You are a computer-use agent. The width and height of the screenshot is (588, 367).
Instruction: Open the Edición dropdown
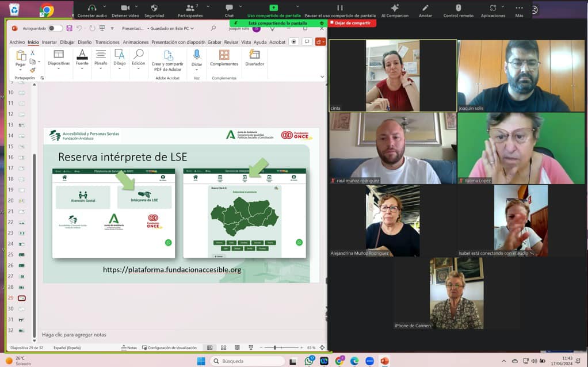coord(139,59)
